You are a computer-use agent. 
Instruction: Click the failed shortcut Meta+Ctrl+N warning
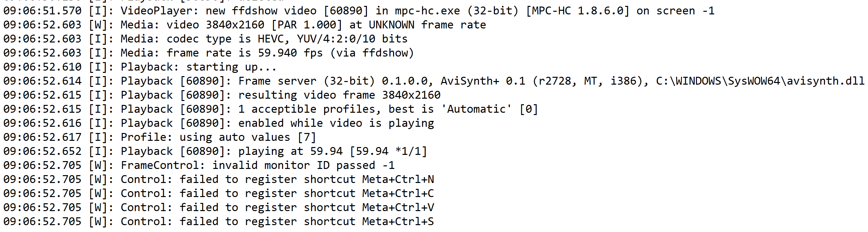[277, 179]
